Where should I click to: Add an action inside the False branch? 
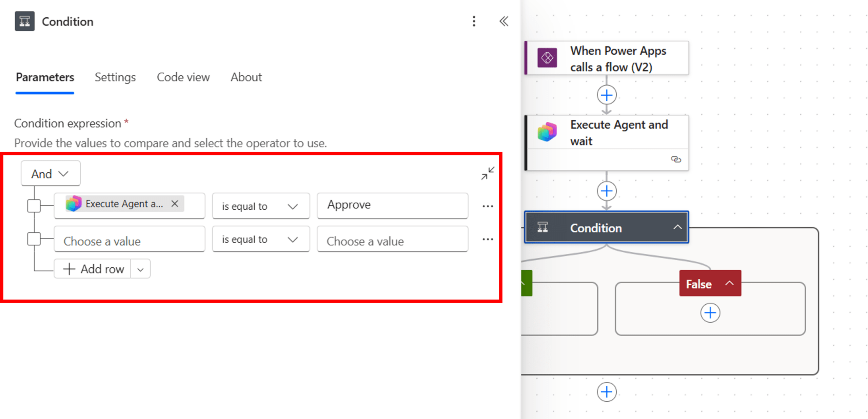coord(710,312)
